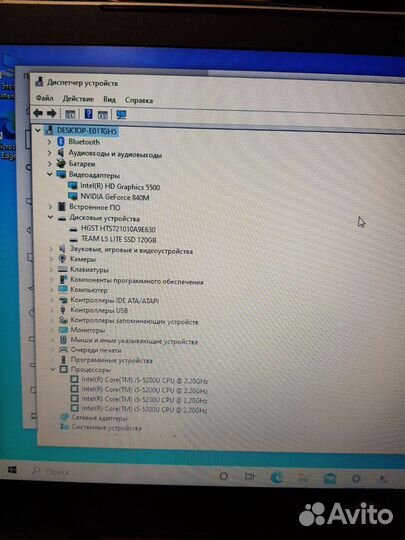
Task: Select Системные устройства item
Action: pos(106,427)
